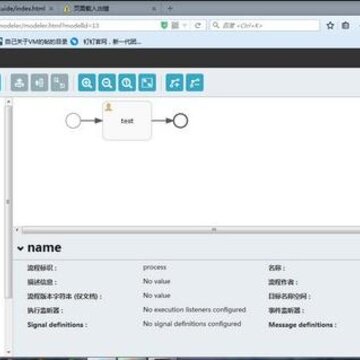Viewport: 360px width, 360px height.
Task: Edit 'No value' in the version string row
Action: (157, 296)
